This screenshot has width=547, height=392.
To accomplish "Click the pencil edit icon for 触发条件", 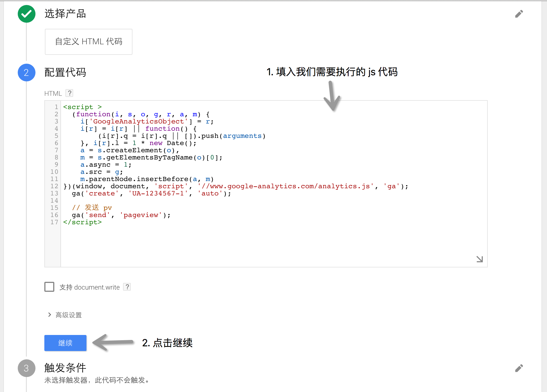I will pos(519,368).
